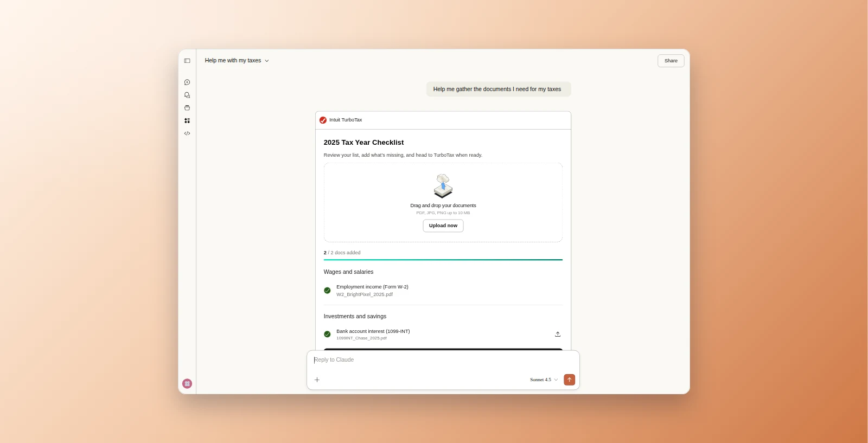
Task: Open the user profile avatar
Action: pos(187,383)
